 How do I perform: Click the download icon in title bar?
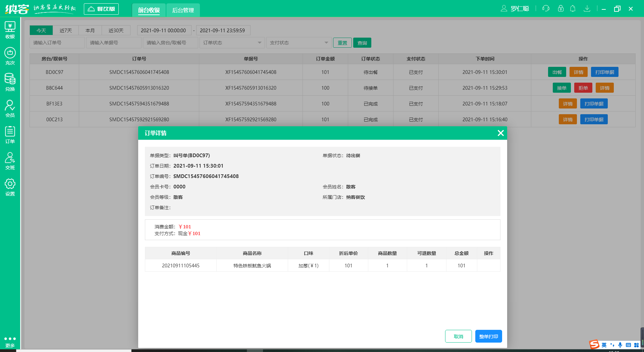587,9
